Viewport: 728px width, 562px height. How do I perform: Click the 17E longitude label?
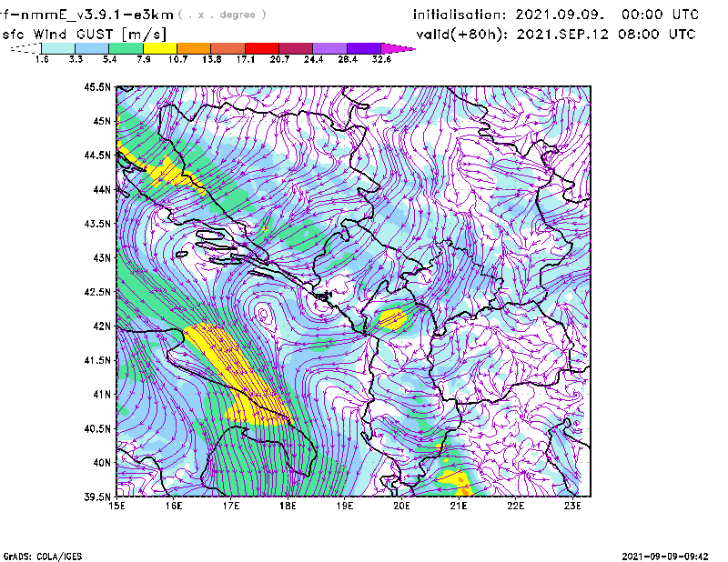coord(231,506)
